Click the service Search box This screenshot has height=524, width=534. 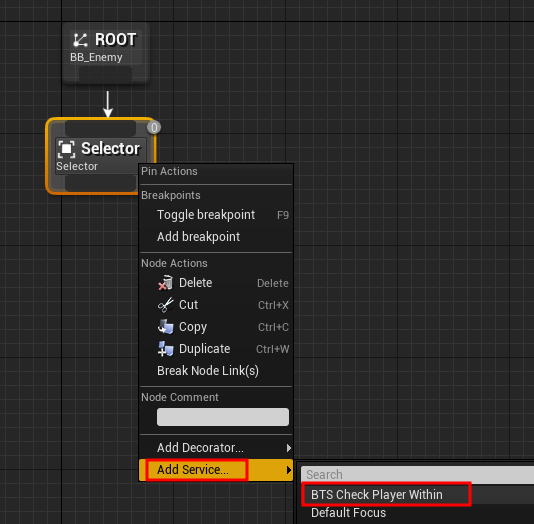tap(417, 475)
